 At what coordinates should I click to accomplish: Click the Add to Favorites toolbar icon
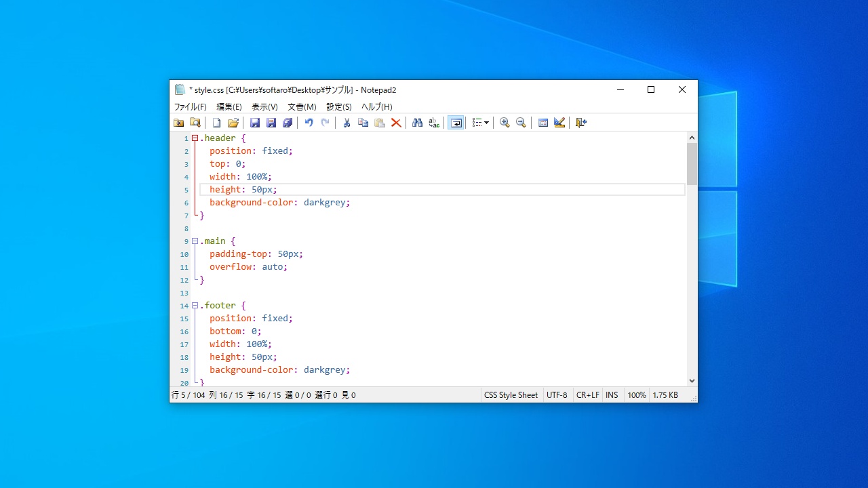(179, 123)
